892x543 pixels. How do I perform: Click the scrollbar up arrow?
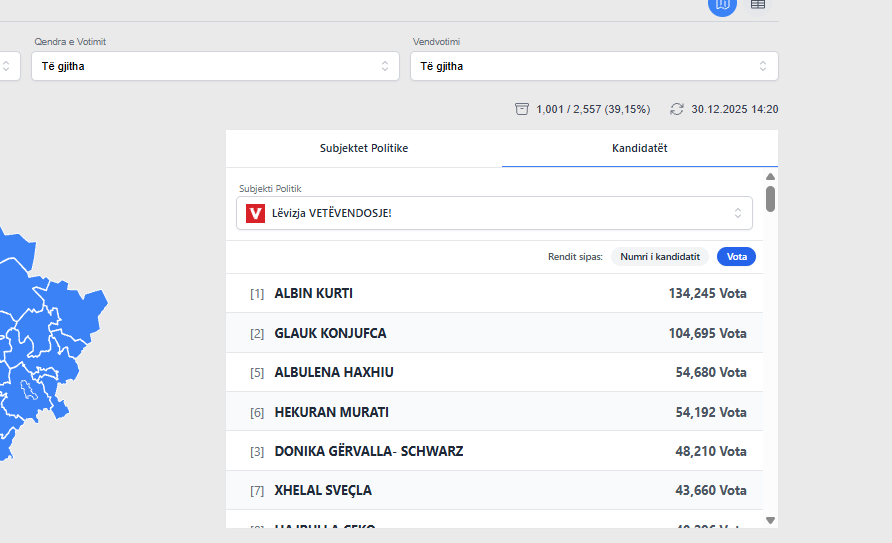(770, 177)
